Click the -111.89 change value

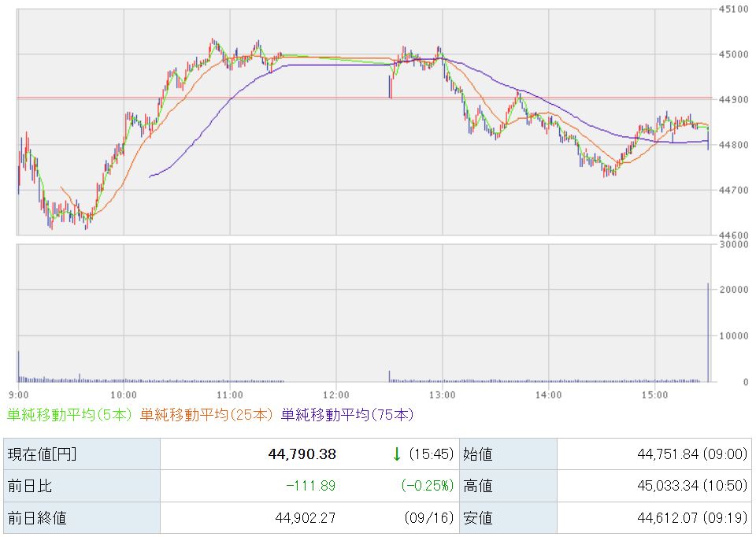tap(310, 486)
